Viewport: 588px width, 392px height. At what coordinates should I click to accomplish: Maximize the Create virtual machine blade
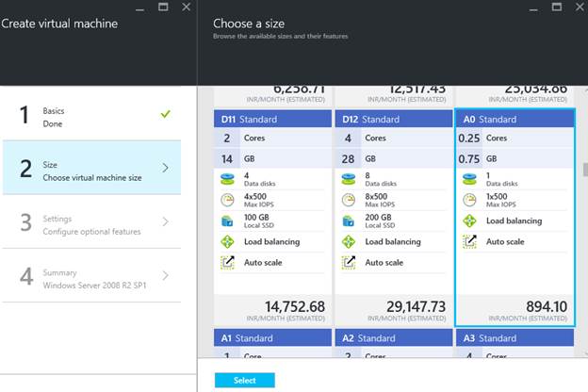coord(163,7)
